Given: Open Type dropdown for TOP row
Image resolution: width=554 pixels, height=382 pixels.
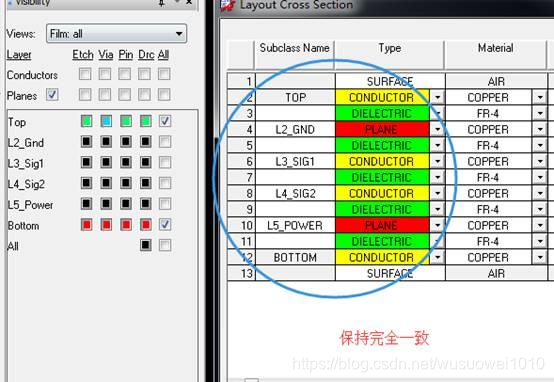Looking at the screenshot, I should click(x=437, y=98).
